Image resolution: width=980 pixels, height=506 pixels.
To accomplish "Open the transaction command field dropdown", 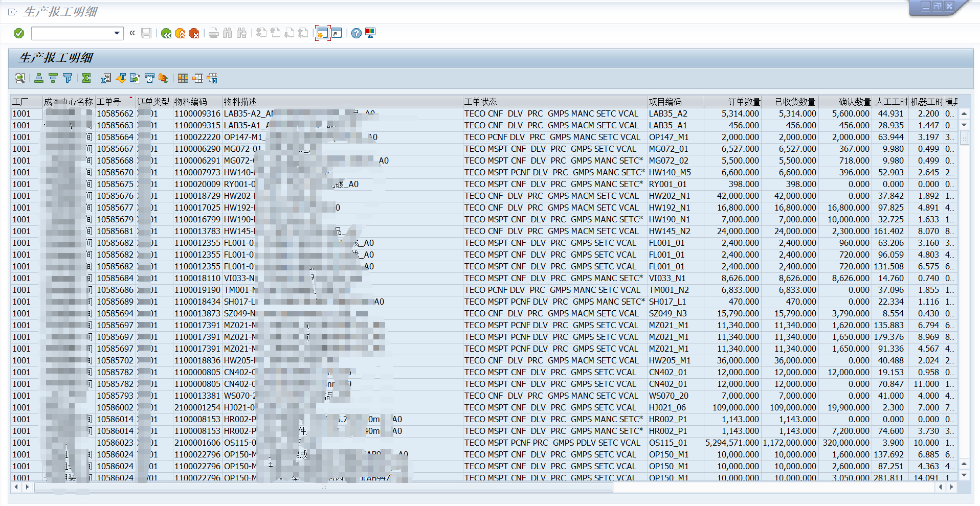I will click(x=117, y=33).
